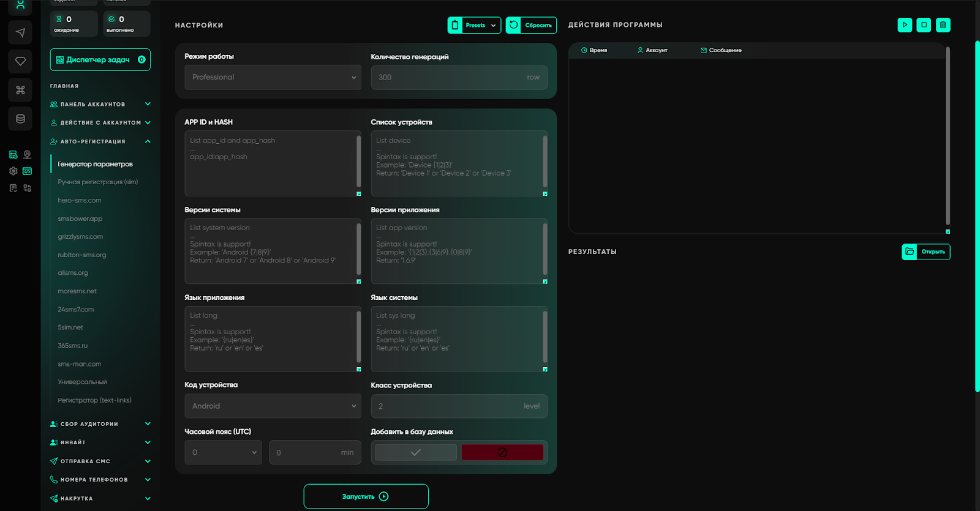
Task: Open the Диспетчер задач button
Action: pos(100,60)
